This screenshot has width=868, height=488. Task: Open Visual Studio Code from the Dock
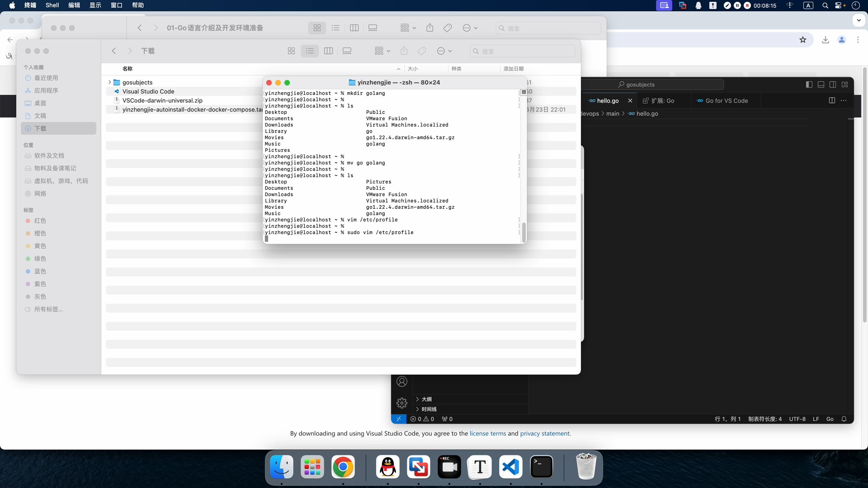510,467
